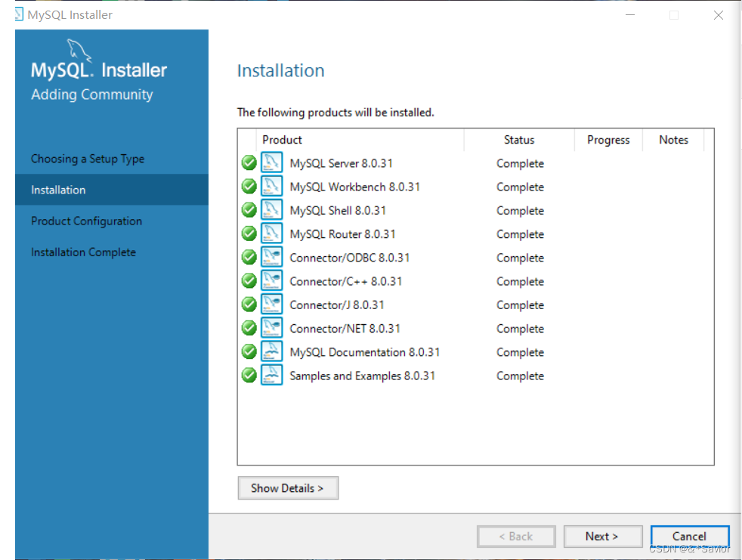Click green checkmark beside Connector/J
This screenshot has width=742, height=560.
point(249,305)
